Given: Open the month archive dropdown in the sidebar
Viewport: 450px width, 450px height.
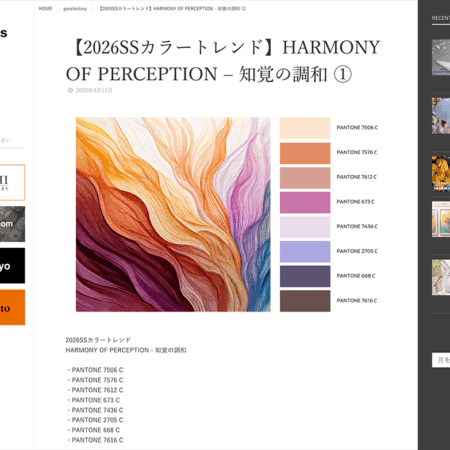Looking at the screenshot, I should 441,360.
